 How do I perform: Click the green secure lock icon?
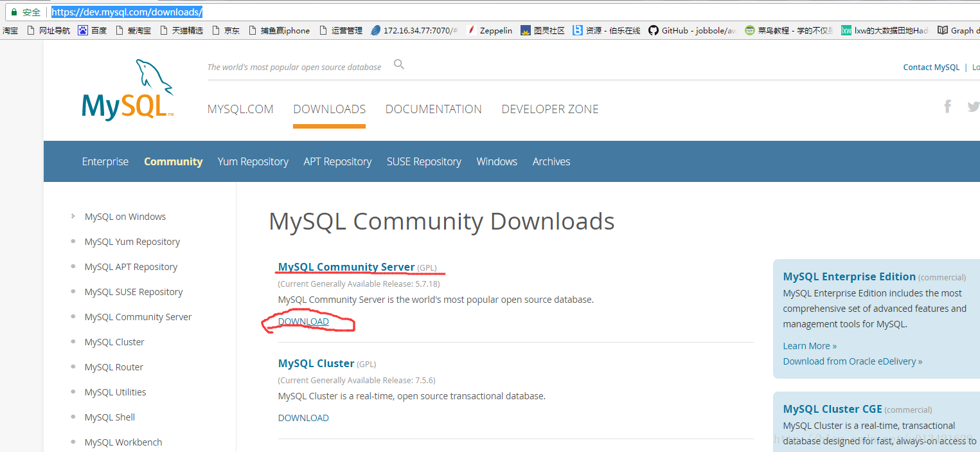(x=14, y=12)
